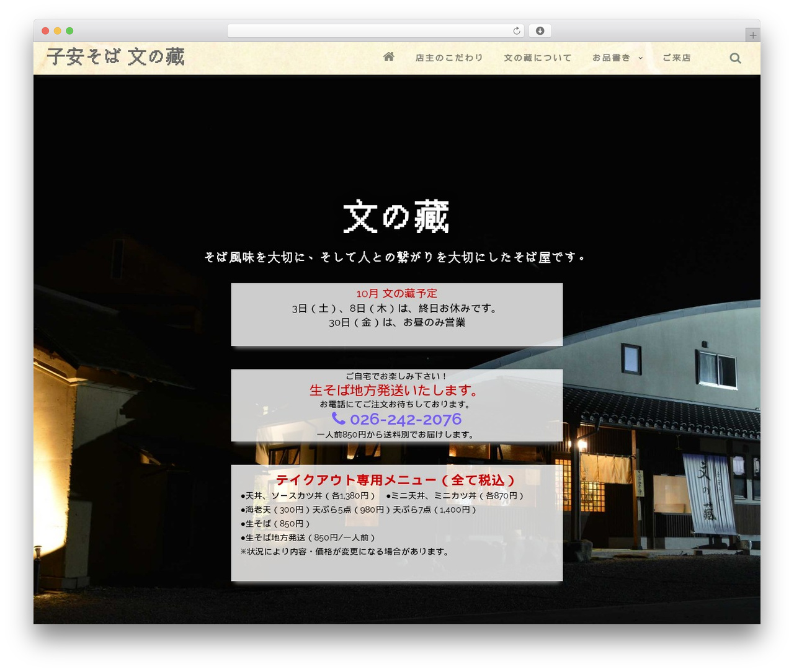Click テイクアウト専用メニュー heading

[x=396, y=480]
